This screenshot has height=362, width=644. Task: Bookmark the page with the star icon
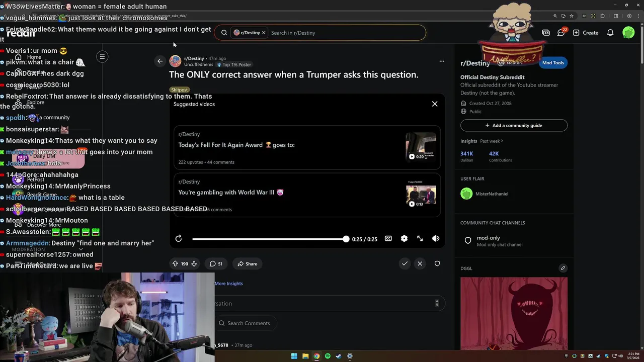point(572,16)
